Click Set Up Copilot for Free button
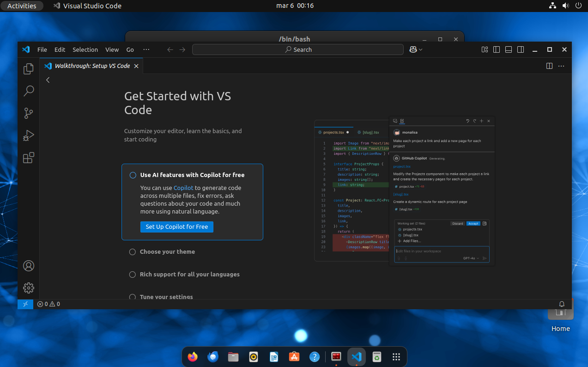 [176, 227]
